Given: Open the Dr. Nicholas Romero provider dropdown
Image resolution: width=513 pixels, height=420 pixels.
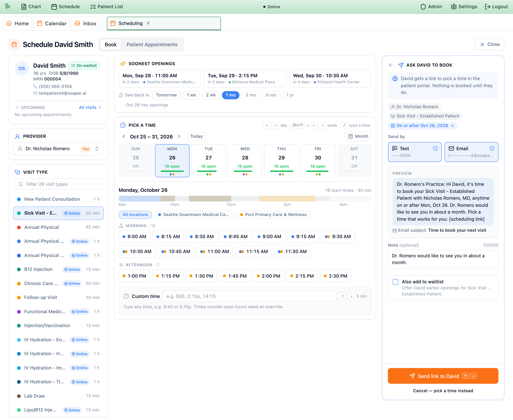Looking at the screenshot, I should pyautogui.click(x=58, y=149).
